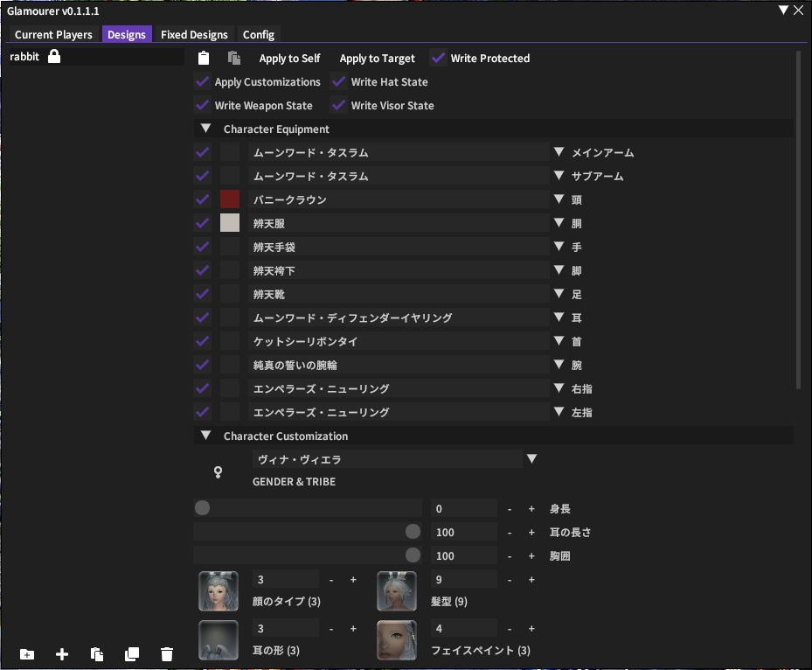812x670 pixels.
Task: Click the plus icon to add design
Action: [x=62, y=654]
